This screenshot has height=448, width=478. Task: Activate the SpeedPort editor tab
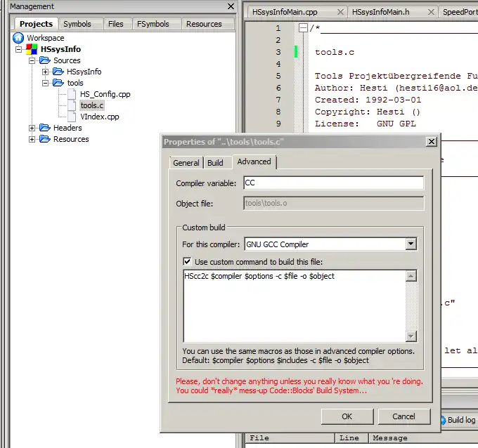click(x=460, y=12)
